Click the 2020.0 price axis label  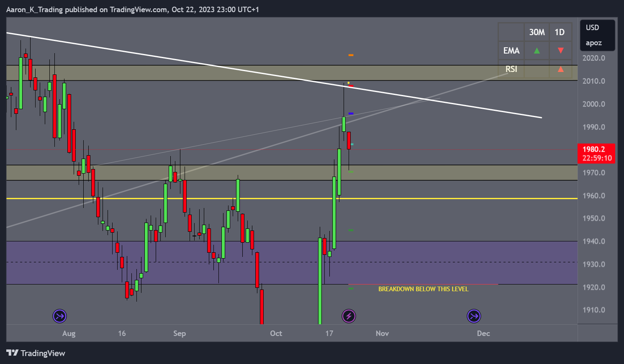point(593,58)
